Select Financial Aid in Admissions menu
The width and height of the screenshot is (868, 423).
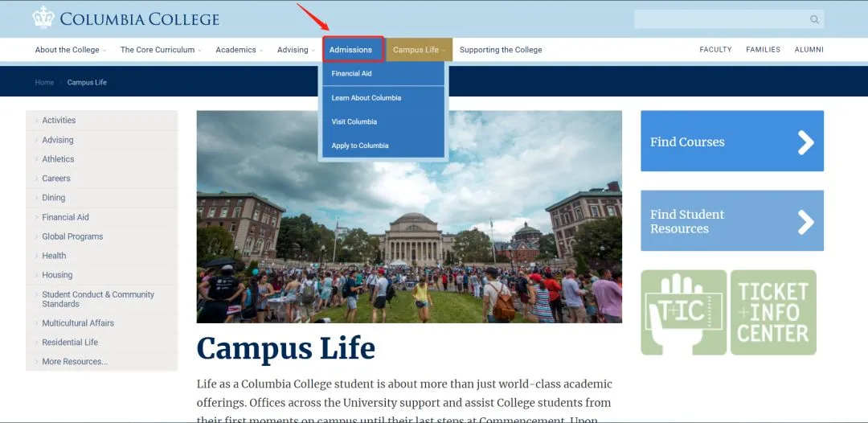point(351,74)
